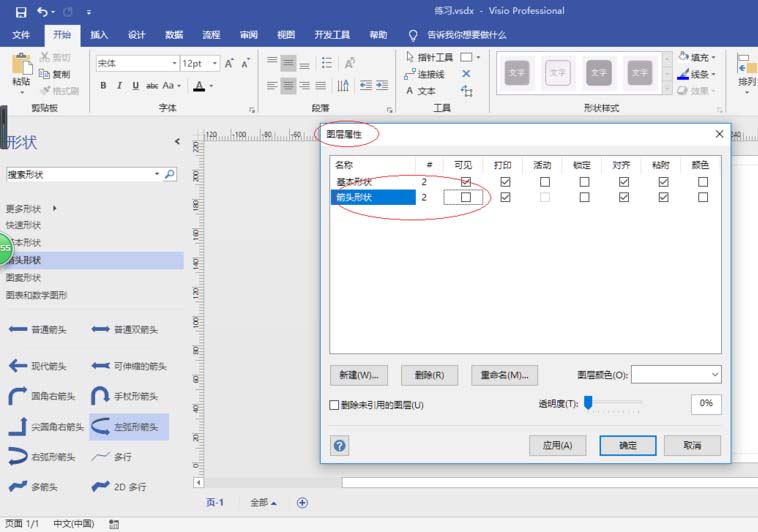The image size is (758, 532).
Task: Toggle 锁定 checkbox for 基本形状 layer
Action: coord(584,182)
